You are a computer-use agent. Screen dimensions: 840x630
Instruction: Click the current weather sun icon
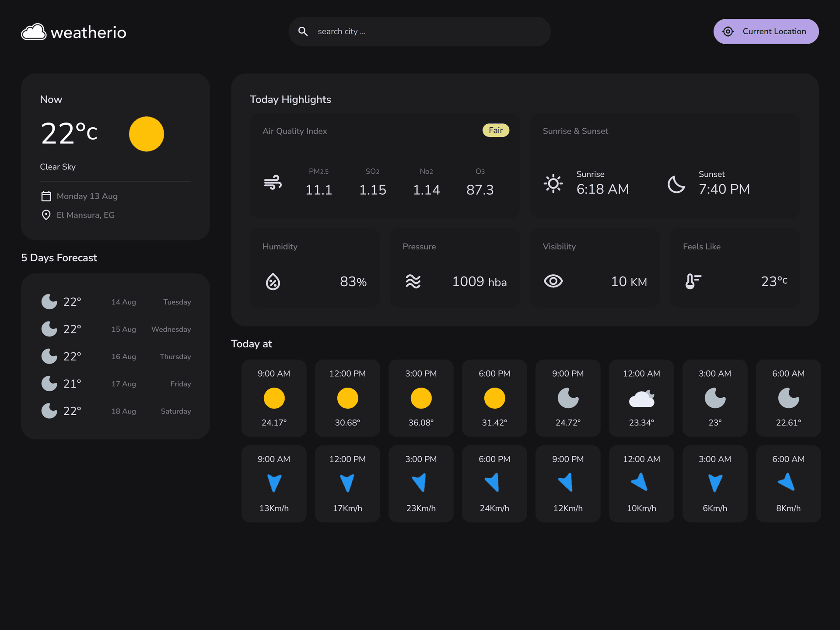(147, 134)
